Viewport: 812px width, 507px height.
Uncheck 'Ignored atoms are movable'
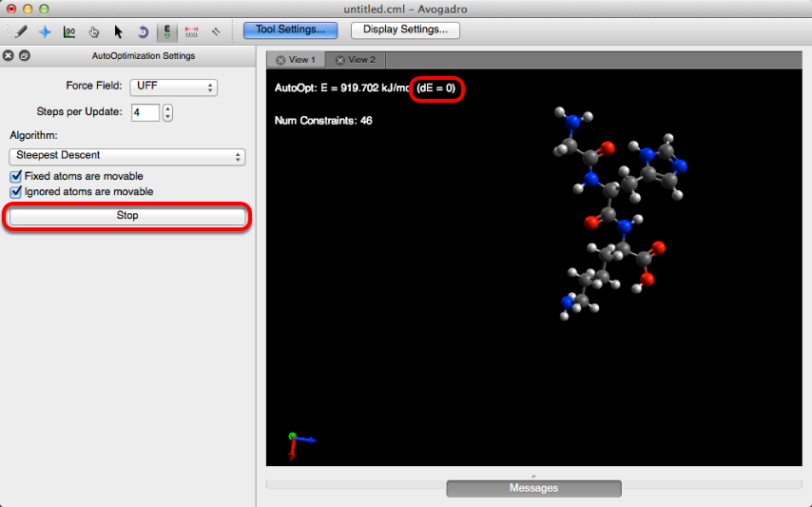pyautogui.click(x=16, y=191)
